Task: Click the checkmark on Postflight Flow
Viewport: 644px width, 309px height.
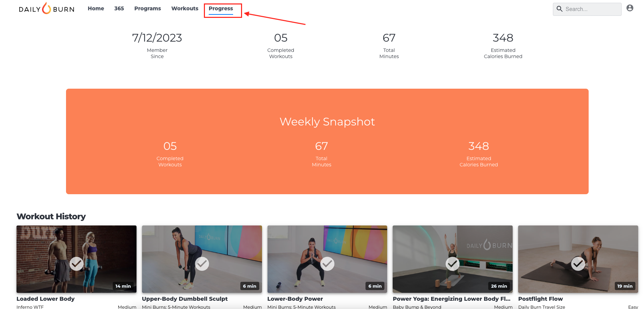Action: [578, 264]
